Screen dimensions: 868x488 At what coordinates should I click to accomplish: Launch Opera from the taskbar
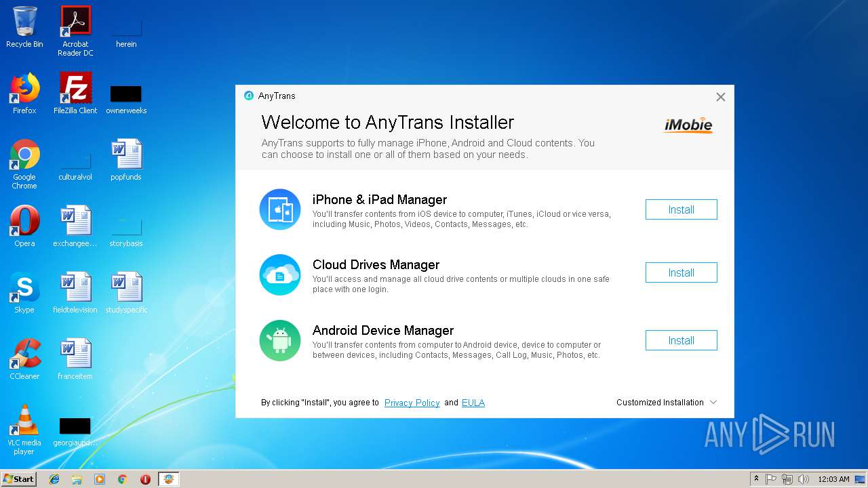[145, 479]
